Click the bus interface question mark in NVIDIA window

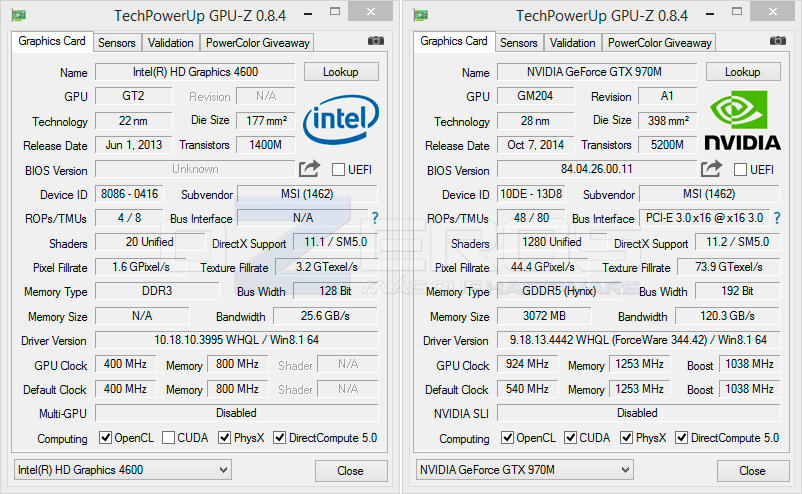777,218
